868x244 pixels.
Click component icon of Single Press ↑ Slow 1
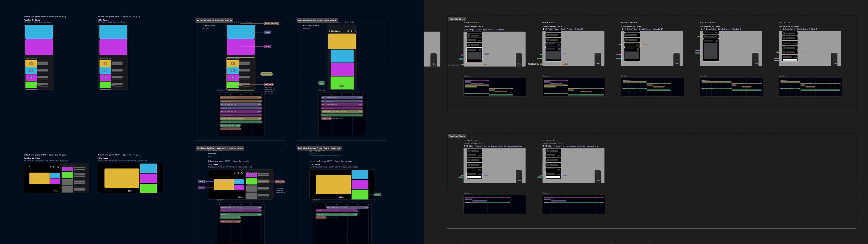[x=780, y=29]
